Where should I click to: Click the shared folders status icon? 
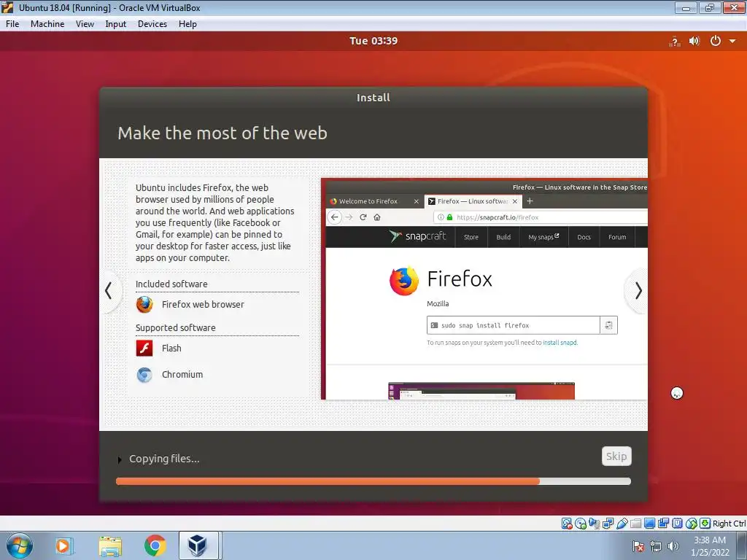(x=635, y=524)
